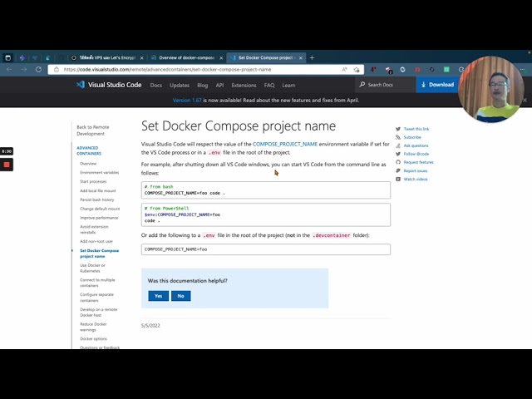Click the RSS icon beside Subscribe
Screen dimensions: 532x399
pos(398,137)
